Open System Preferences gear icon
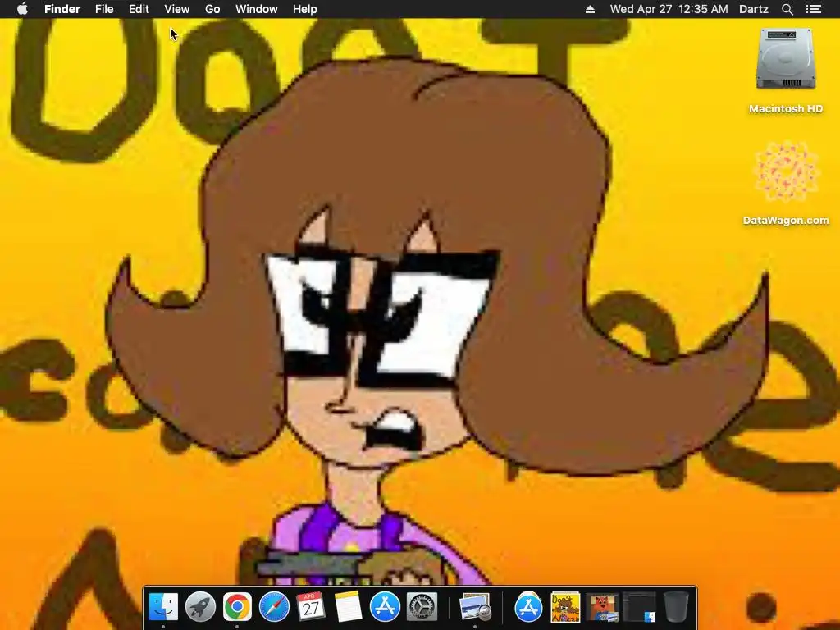This screenshot has height=630, width=840. (422, 607)
